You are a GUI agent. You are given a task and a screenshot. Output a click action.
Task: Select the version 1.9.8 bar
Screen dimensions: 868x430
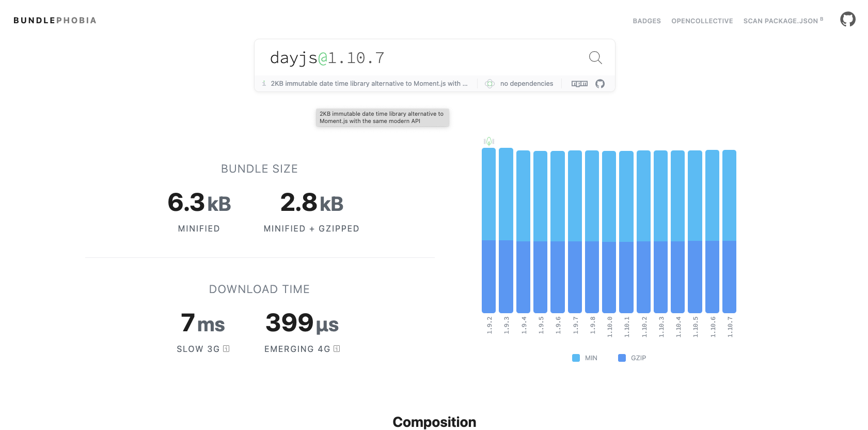click(x=592, y=232)
